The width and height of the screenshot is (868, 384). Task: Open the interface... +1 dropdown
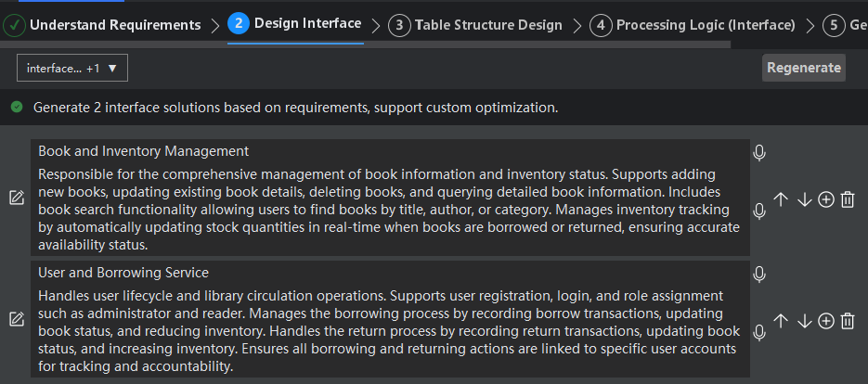pyautogui.click(x=72, y=68)
